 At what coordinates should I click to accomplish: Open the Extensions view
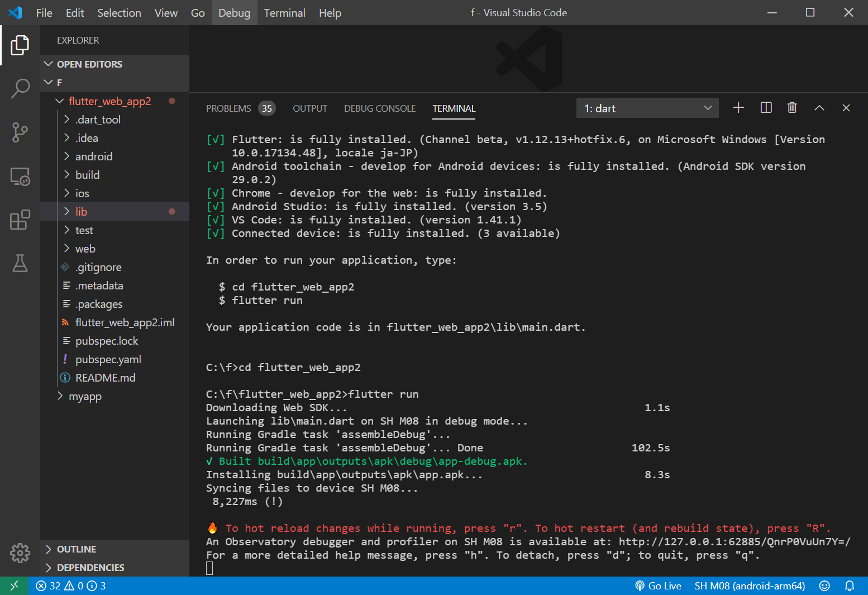coord(20,220)
